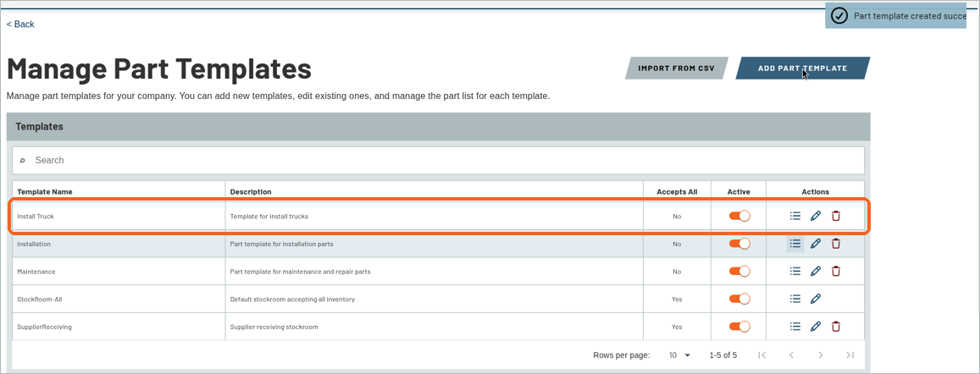This screenshot has height=374, width=980.
Task: Click 'Default stockroom accepting all inventory' description
Action: pos(292,299)
